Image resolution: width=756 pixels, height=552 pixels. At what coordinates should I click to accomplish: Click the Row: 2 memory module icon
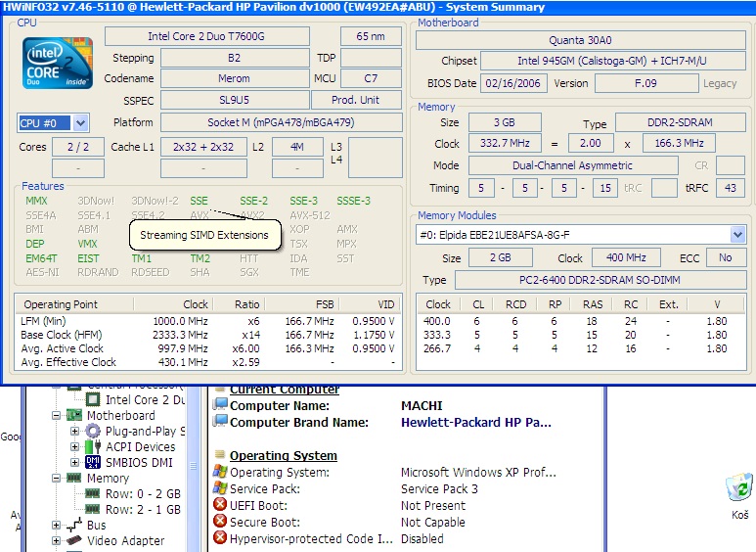click(93, 509)
